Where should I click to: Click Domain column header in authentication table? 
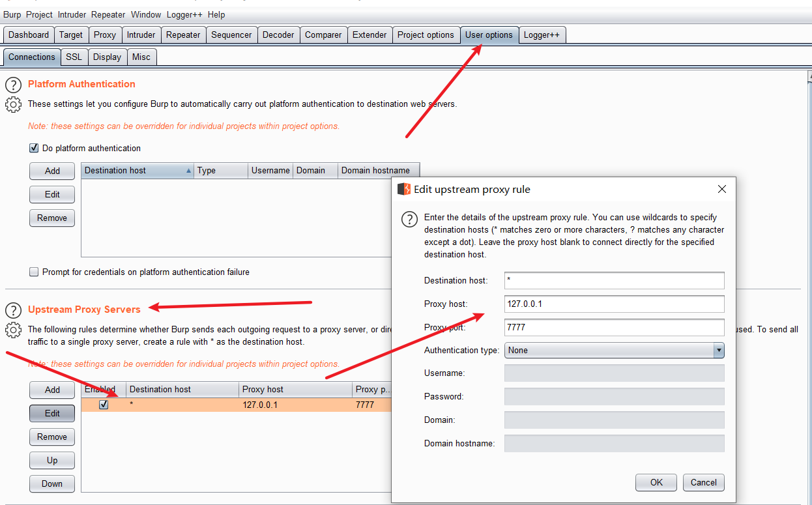(x=315, y=171)
